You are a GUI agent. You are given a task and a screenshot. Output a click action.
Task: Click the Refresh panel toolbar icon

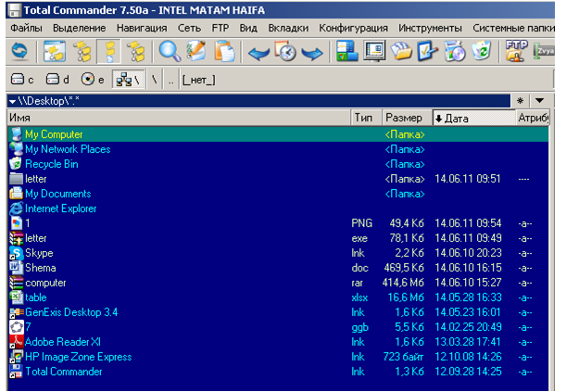(x=19, y=51)
